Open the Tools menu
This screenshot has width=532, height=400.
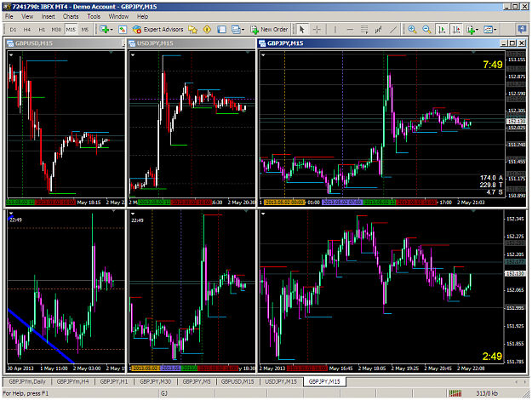point(94,16)
